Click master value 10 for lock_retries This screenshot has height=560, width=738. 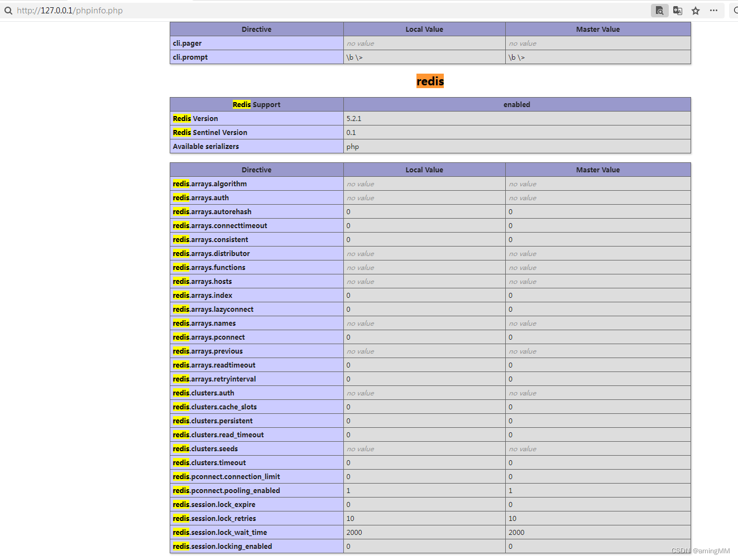coord(512,519)
